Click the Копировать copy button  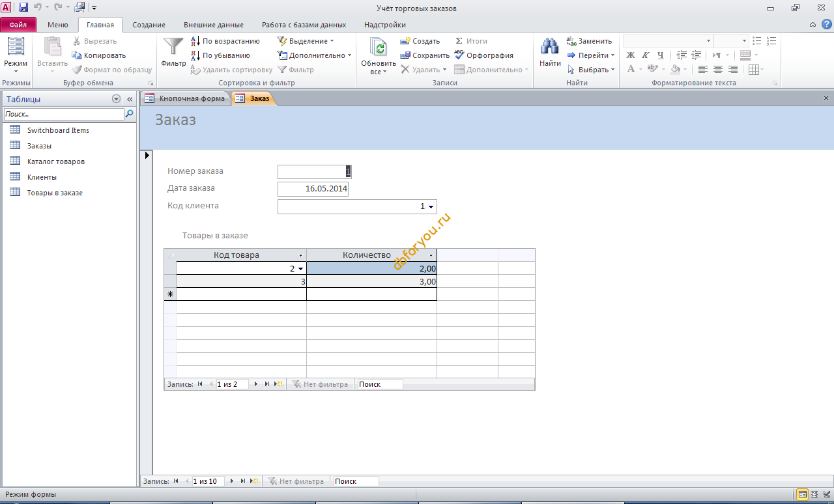click(x=99, y=55)
